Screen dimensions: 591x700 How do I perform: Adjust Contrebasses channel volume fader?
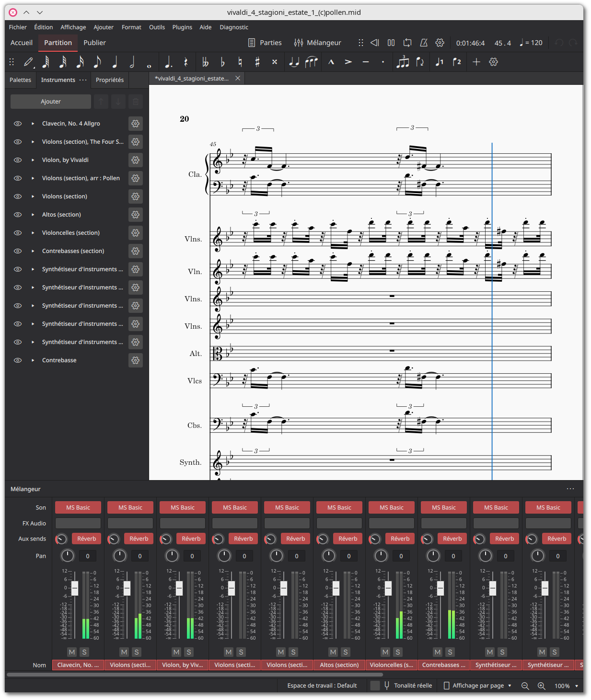[x=440, y=588]
